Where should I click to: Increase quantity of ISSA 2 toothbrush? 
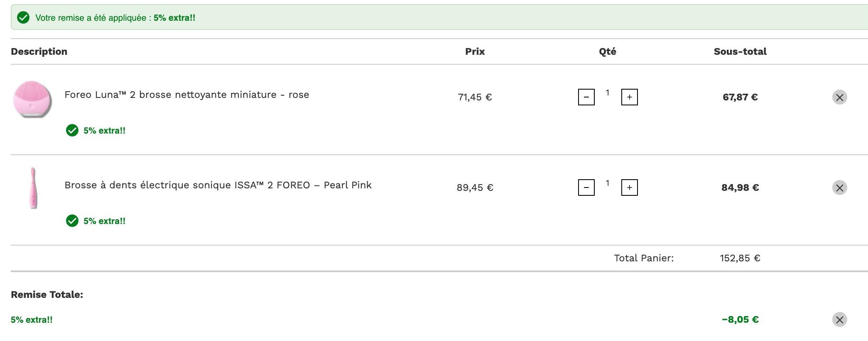click(x=630, y=188)
